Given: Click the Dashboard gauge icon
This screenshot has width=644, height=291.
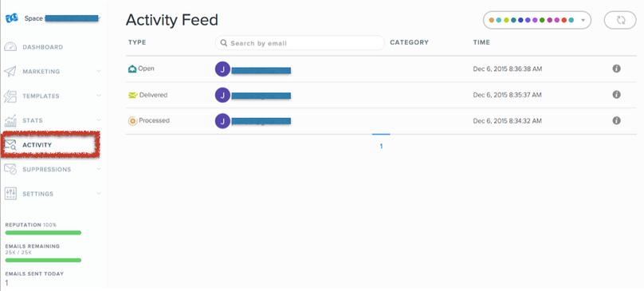Looking at the screenshot, I should (10, 47).
